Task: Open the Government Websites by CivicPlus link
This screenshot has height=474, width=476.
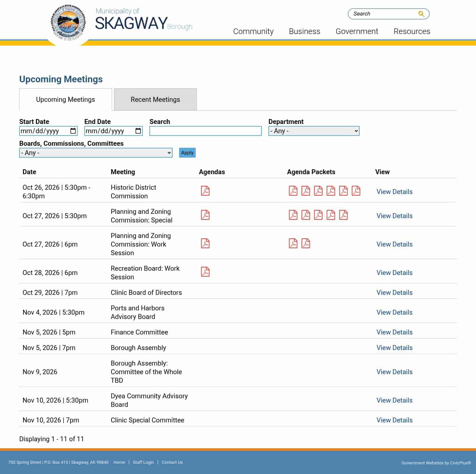Action: 436,463
